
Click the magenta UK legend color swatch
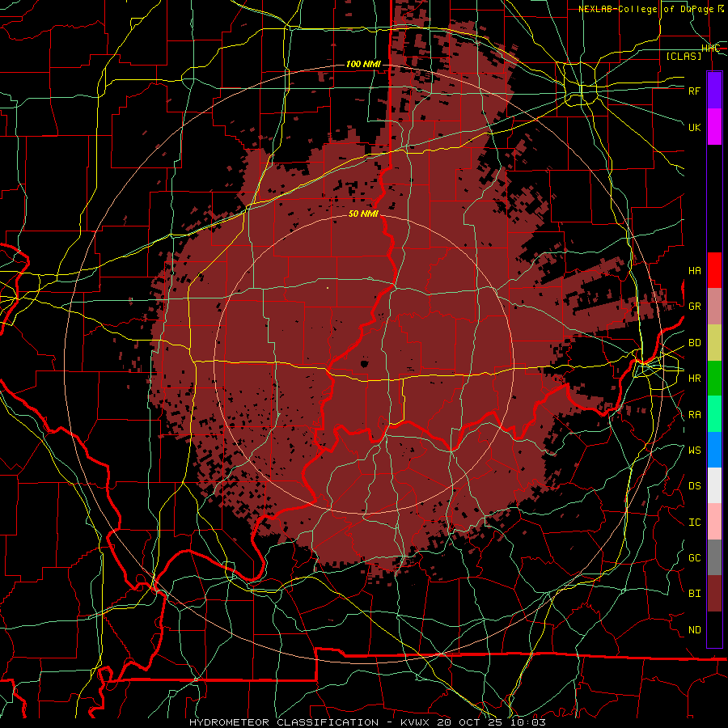click(714, 127)
